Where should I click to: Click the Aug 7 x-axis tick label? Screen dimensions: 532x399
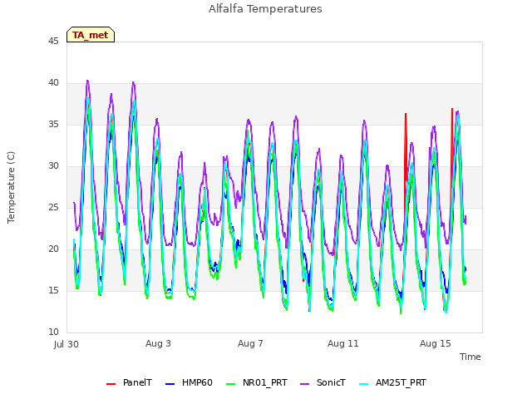click(x=250, y=343)
